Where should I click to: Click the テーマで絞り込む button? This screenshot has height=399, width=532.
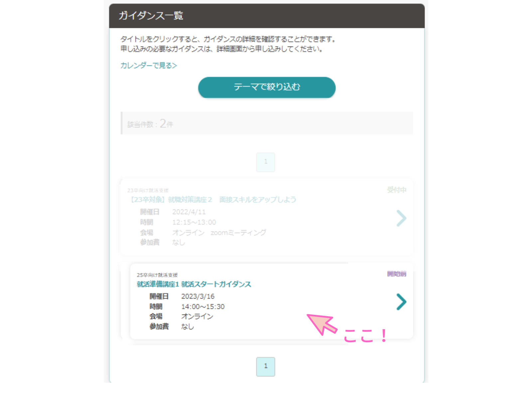coord(267,87)
